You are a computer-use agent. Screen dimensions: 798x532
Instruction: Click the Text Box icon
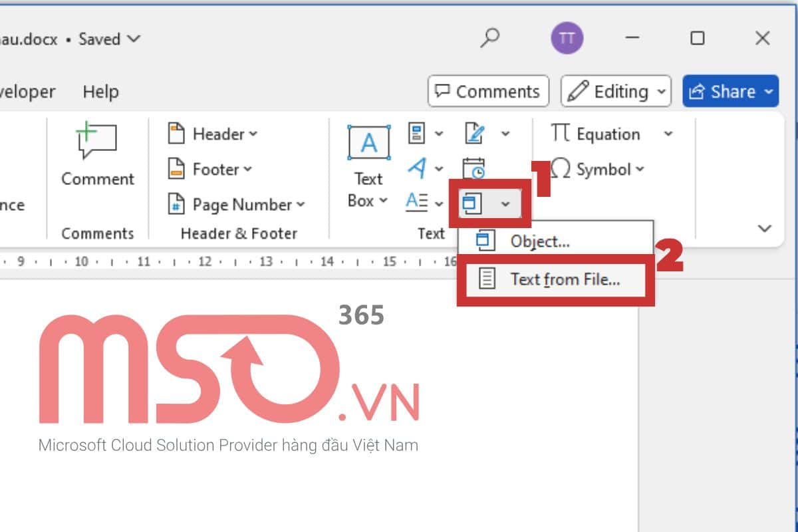click(x=368, y=142)
